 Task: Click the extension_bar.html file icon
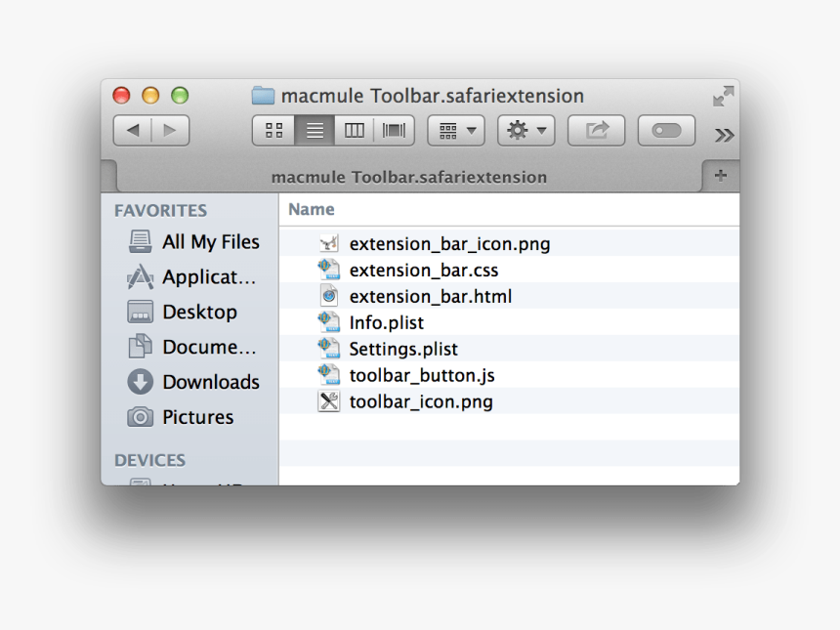tap(329, 296)
